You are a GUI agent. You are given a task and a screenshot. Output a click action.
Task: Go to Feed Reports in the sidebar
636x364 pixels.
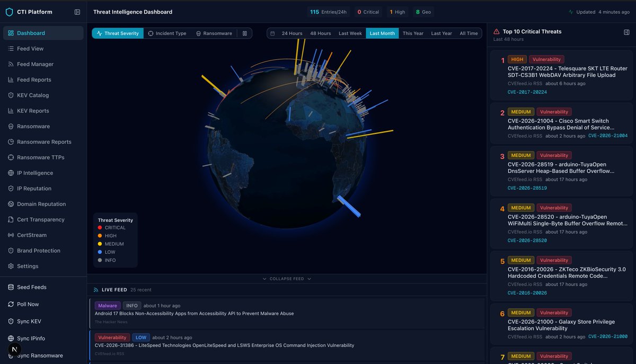[x=43, y=79]
